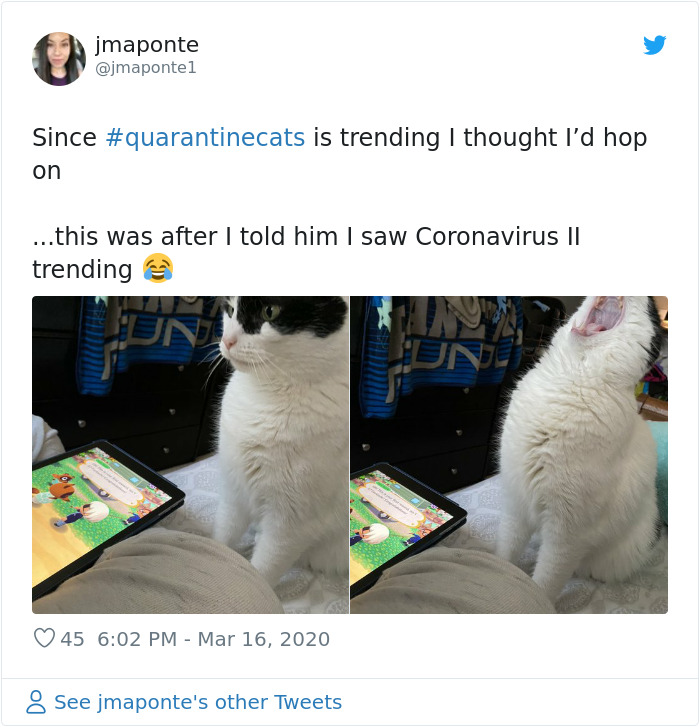Viewport: 700px width, 727px height.
Task: Click the 6:02 PM - Mar 16, 2020 timestamp
Action: click(214, 639)
